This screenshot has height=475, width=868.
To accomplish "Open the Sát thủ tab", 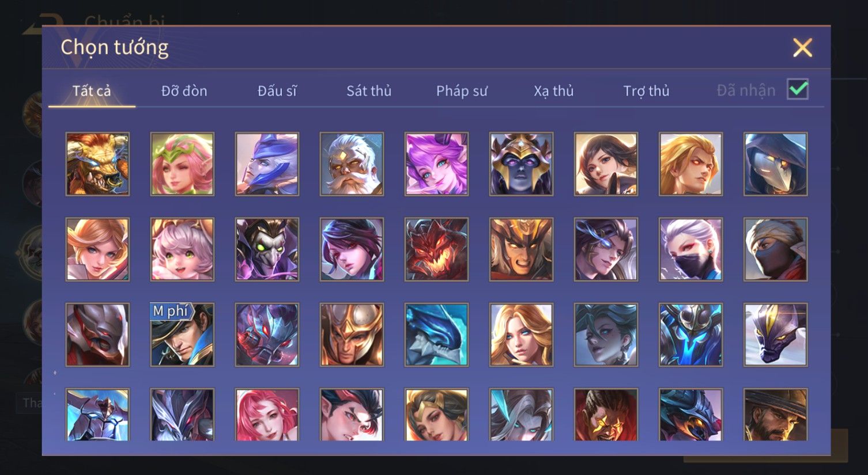I will 369,91.
